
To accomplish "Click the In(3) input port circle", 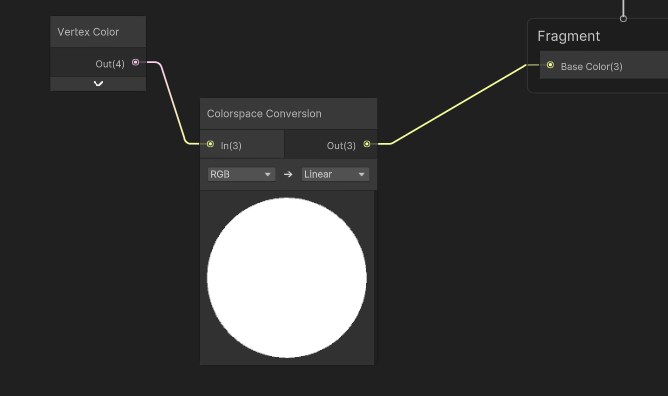I will click(x=210, y=144).
